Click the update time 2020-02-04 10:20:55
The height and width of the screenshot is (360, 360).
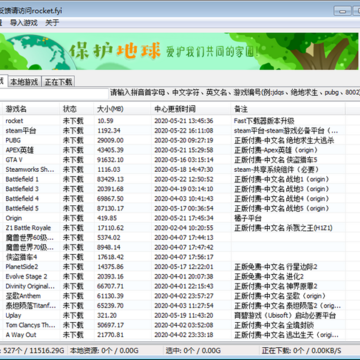tap(184, 228)
